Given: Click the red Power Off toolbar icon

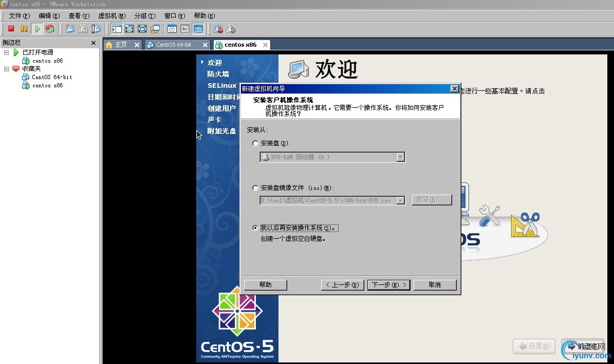Looking at the screenshot, I should [x=11, y=29].
